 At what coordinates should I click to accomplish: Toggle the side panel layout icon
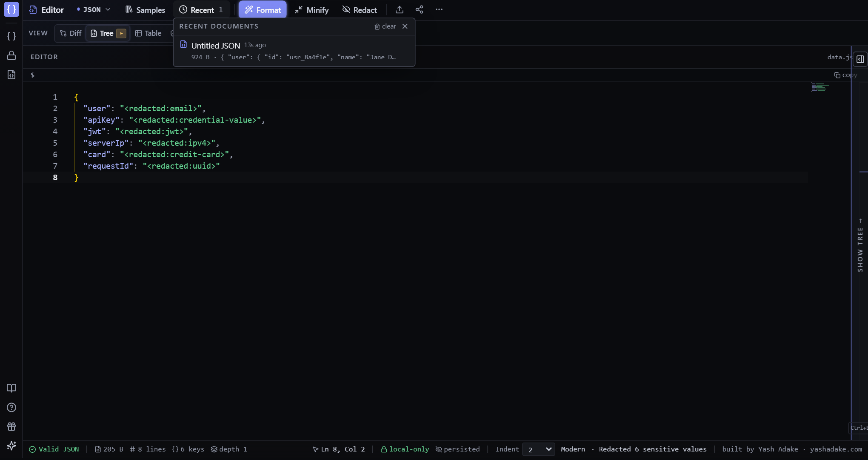pyautogui.click(x=860, y=59)
